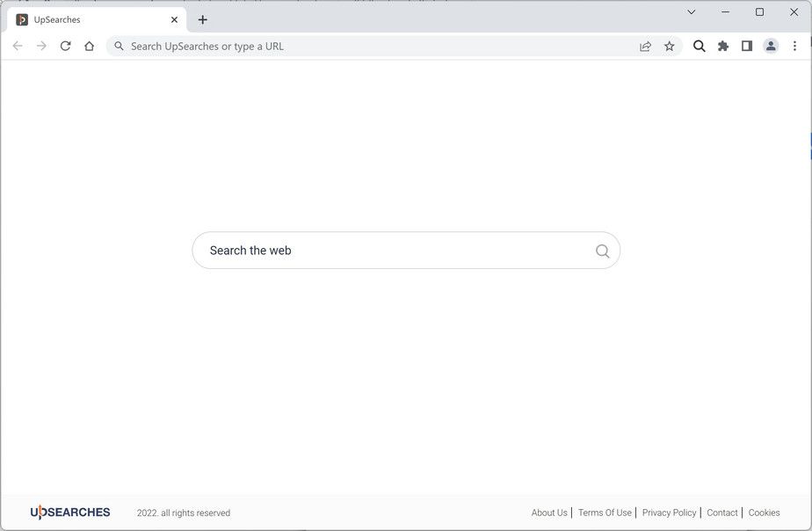Viewport: 812px width, 531px height.
Task: Select the UpSearches tab
Action: tap(97, 19)
